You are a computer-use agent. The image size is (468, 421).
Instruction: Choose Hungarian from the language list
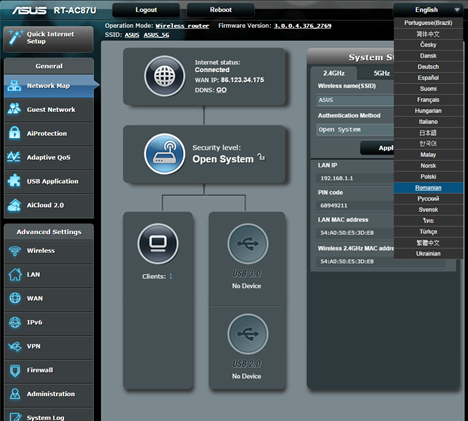point(428,111)
